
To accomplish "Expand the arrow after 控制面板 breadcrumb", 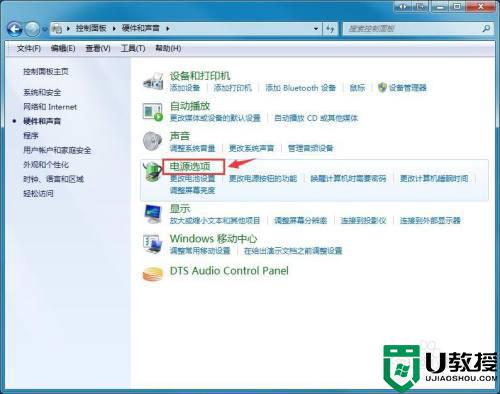I will 114,29.
